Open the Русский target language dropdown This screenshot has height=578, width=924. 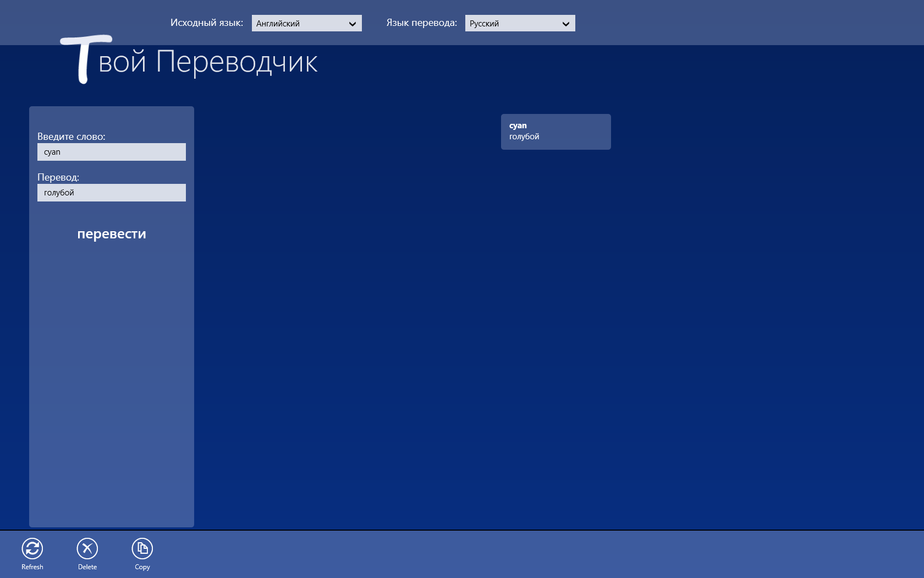point(520,23)
